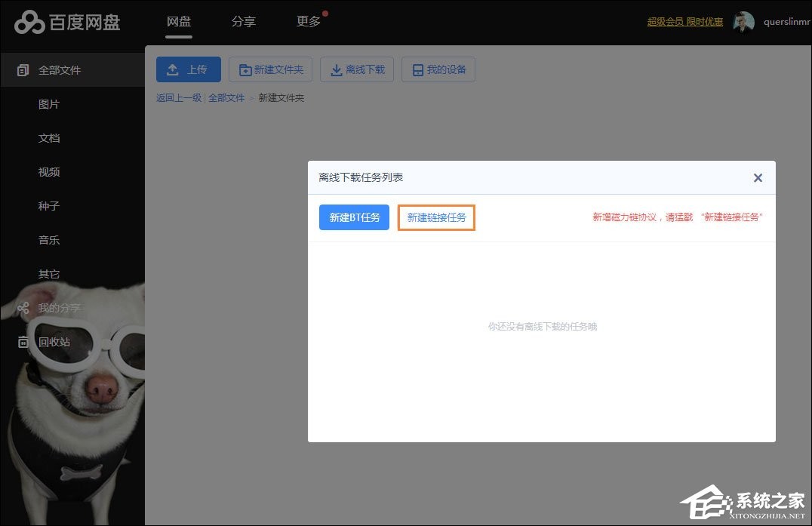This screenshot has height=526, width=812.
Task: Navigate to 全部文件 via the breadcrumb
Action: pos(226,97)
